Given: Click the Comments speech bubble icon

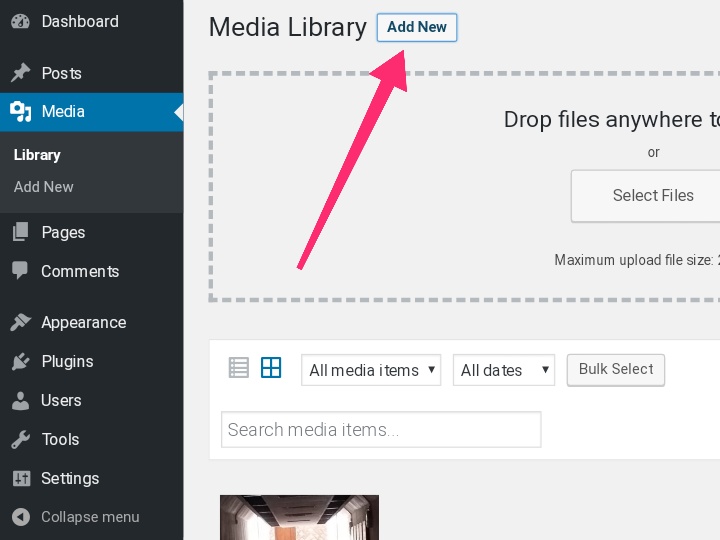Looking at the screenshot, I should [x=20, y=270].
